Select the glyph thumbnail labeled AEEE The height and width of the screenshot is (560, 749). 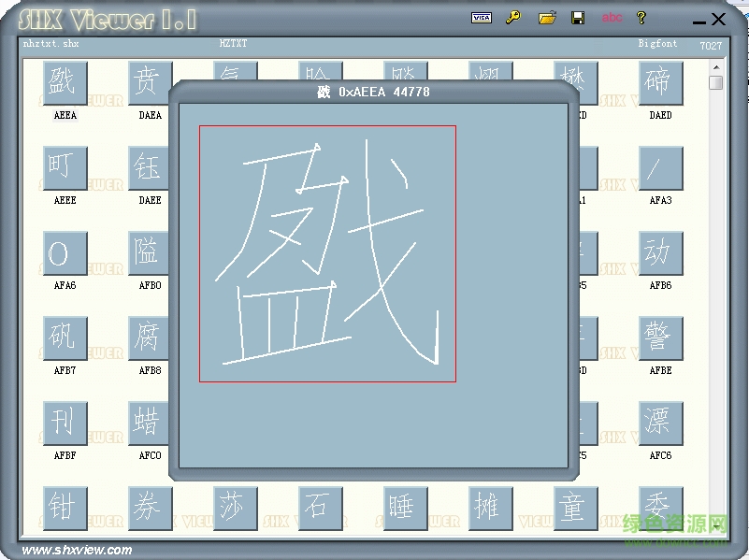pos(63,167)
